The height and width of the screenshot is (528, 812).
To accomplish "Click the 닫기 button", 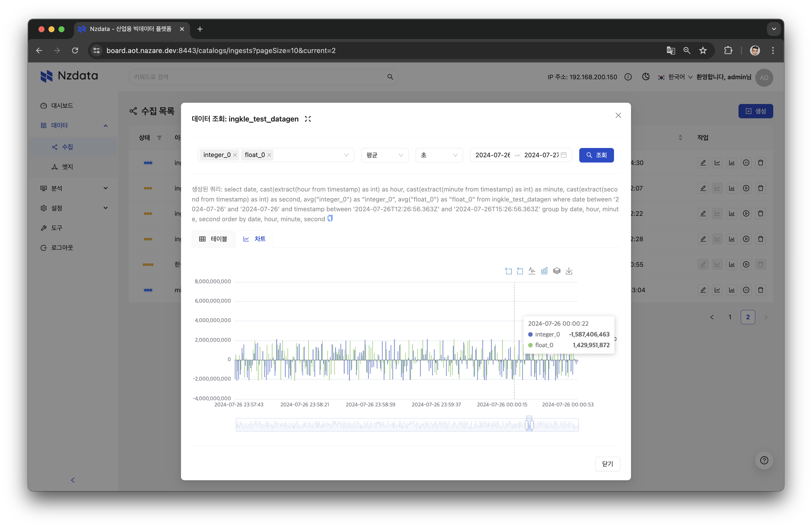I will point(607,464).
